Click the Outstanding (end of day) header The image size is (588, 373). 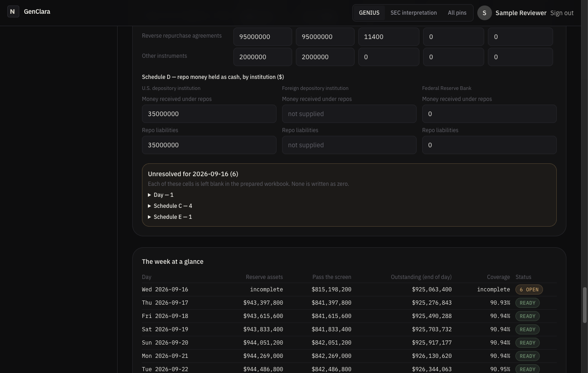click(421, 277)
